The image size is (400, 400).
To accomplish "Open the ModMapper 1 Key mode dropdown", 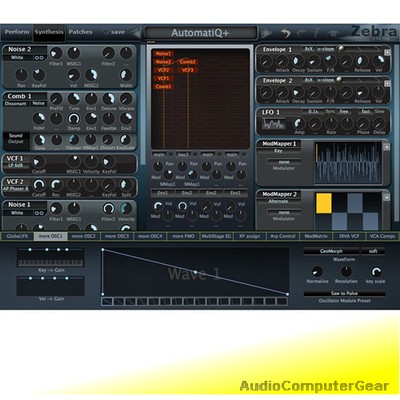I will tap(278, 151).
